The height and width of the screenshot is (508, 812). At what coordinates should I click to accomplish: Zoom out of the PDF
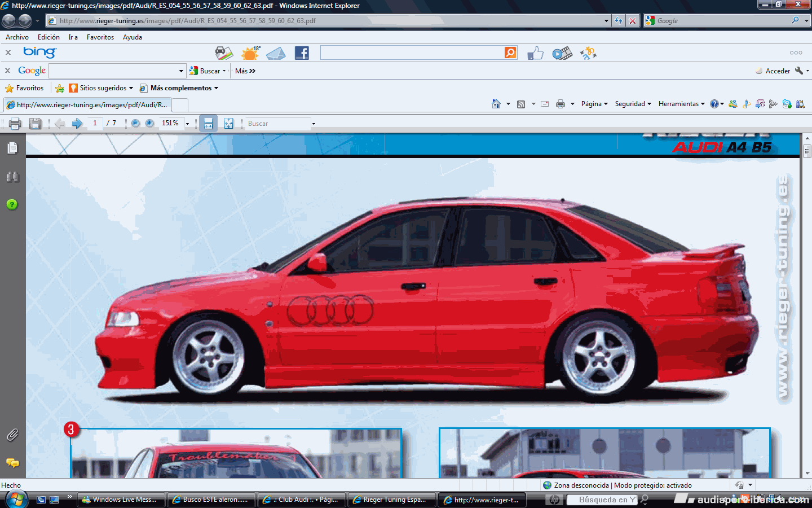pyautogui.click(x=135, y=123)
